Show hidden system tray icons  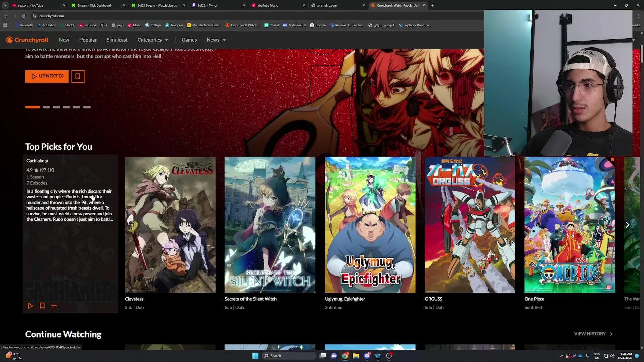coord(562,356)
